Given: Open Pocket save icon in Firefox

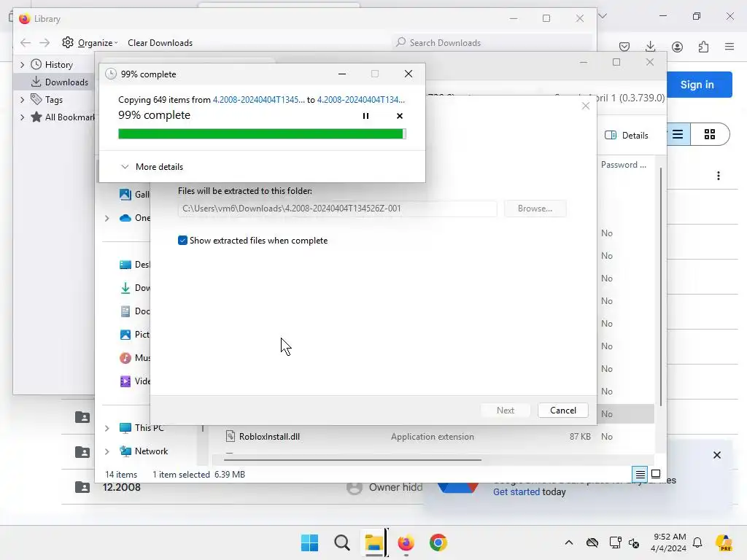Looking at the screenshot, I should coord(624,47).
